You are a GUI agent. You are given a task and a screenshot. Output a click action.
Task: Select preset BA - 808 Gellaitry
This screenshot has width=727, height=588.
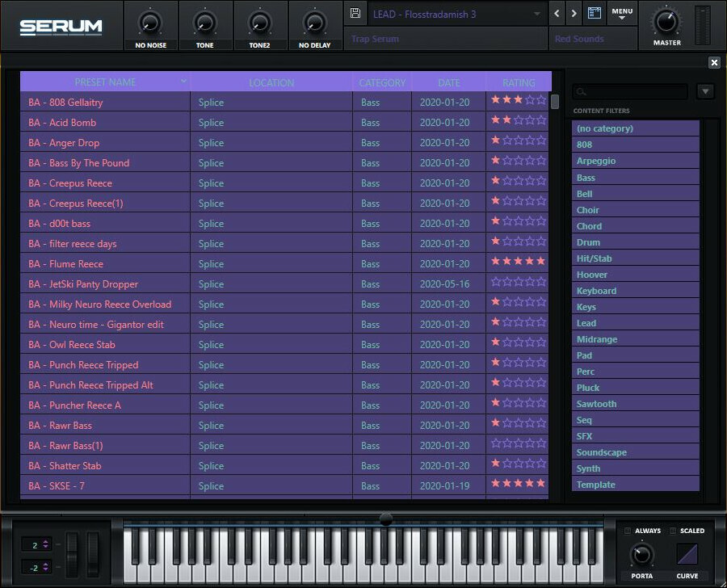(105, 102)
